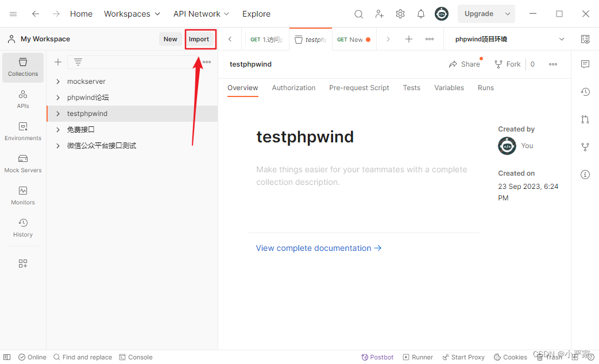Go back with the left arrow
The image size is (599, 364).
pyautogui.click(x=36, y=14)
